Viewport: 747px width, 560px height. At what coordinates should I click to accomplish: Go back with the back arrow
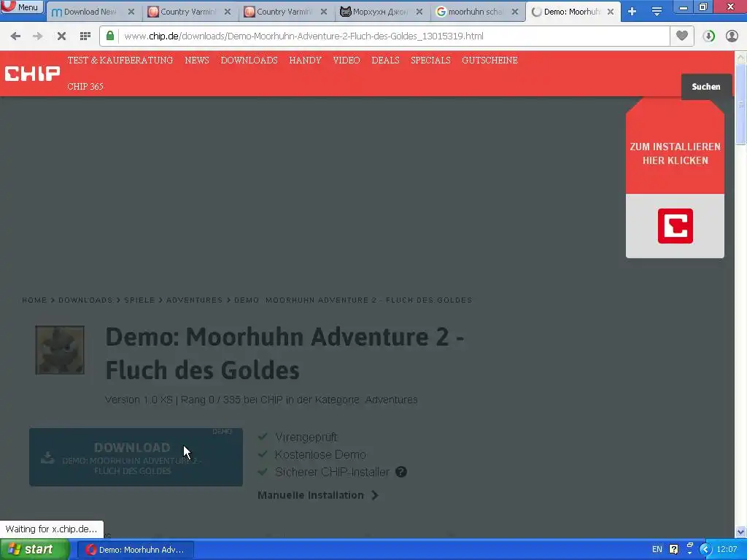[15, 36]
